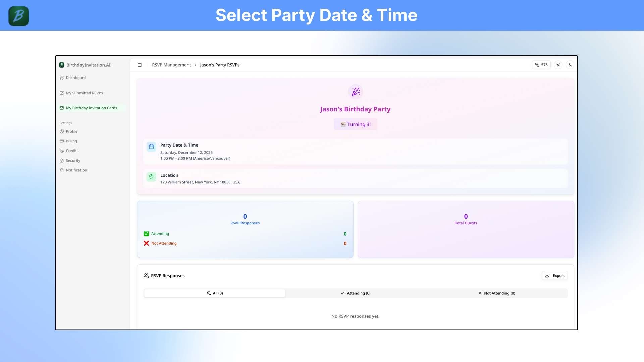Go to My Submitted RSVPs
Screen dimensions: 644x362
pos(84,93)
